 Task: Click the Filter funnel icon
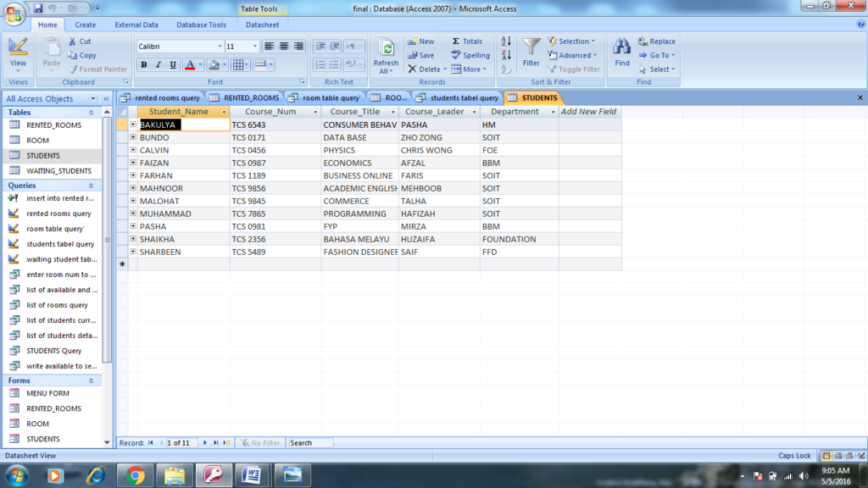(531, 47)
